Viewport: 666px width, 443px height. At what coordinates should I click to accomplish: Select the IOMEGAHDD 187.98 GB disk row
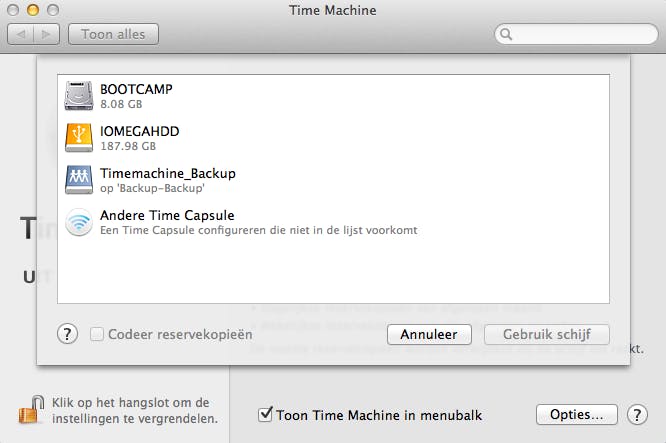[300, 137]
